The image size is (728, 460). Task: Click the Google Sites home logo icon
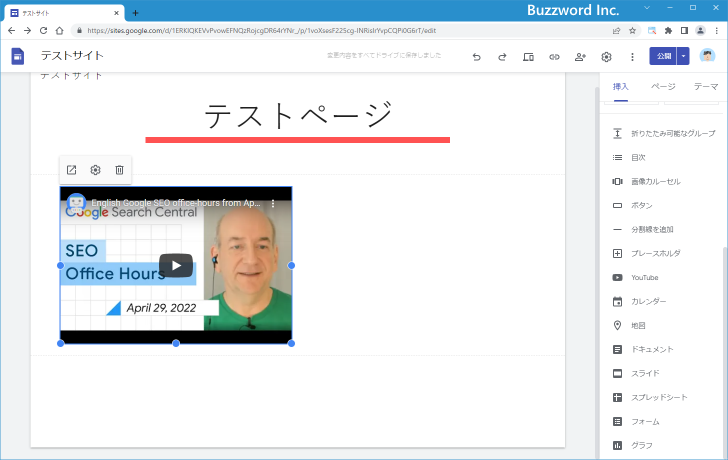18,56
